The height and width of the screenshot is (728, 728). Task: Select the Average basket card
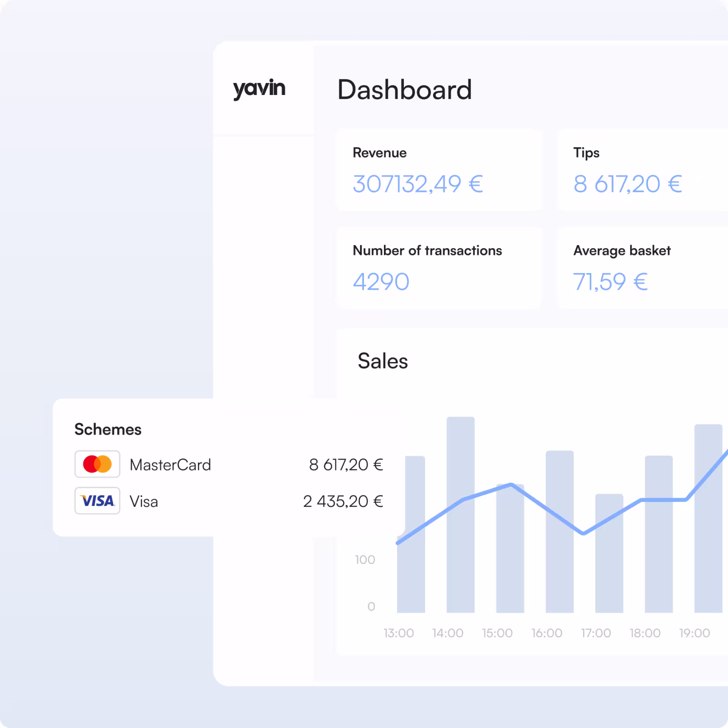641,268
